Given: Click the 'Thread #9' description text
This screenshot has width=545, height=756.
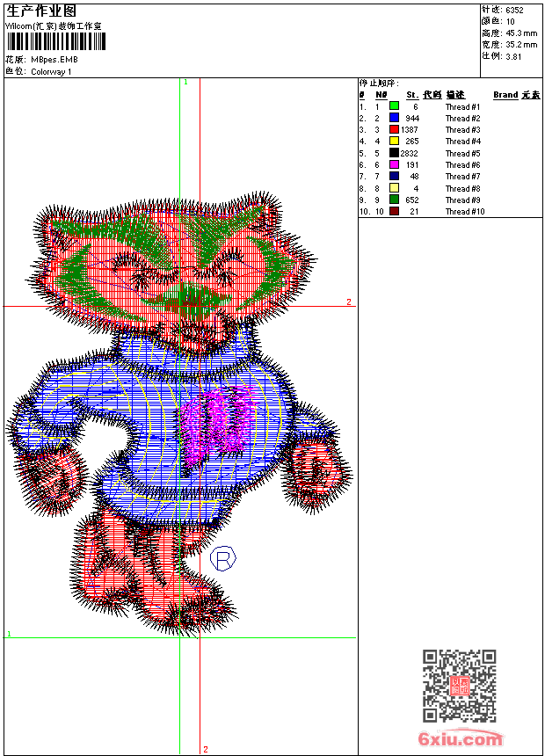Looking at the screenshot, I should click(x=462, y=200).
